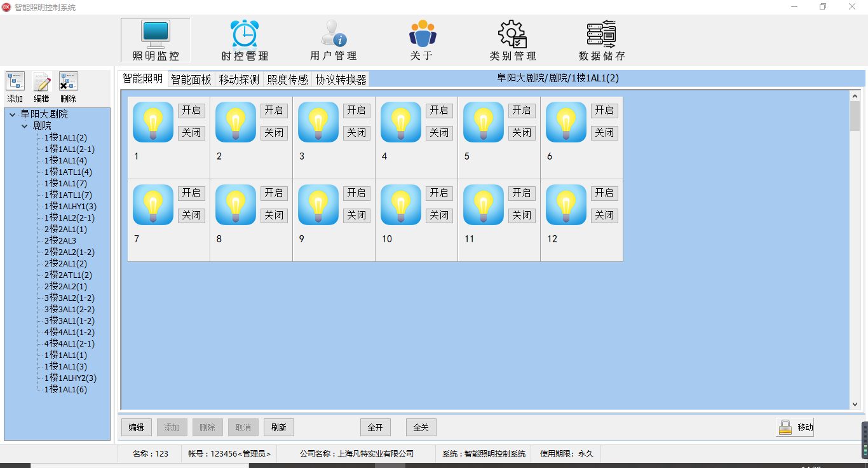Open 用户管理 user management icon
Viewport: 868px width, 468px height.
(333, 39)
